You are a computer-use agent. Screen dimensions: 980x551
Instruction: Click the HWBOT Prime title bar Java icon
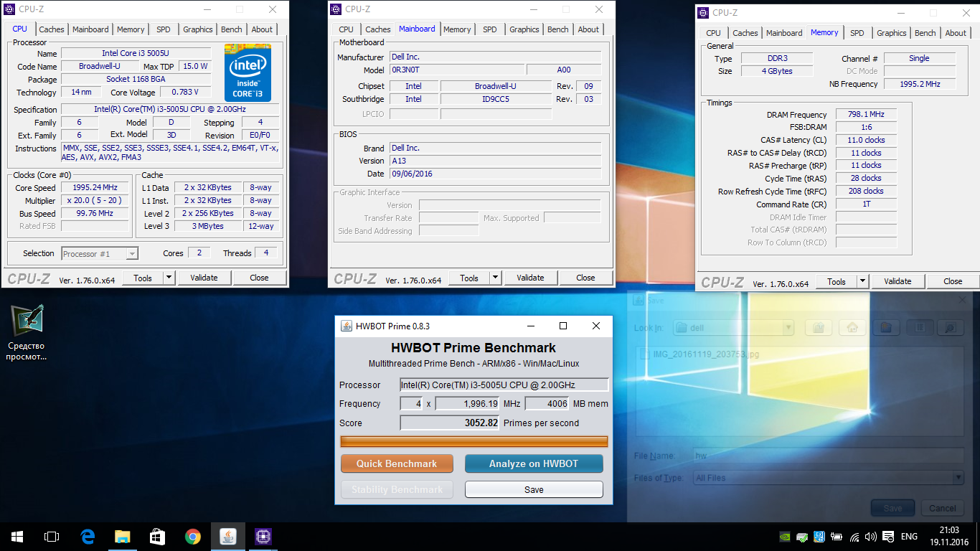(346, 326)
